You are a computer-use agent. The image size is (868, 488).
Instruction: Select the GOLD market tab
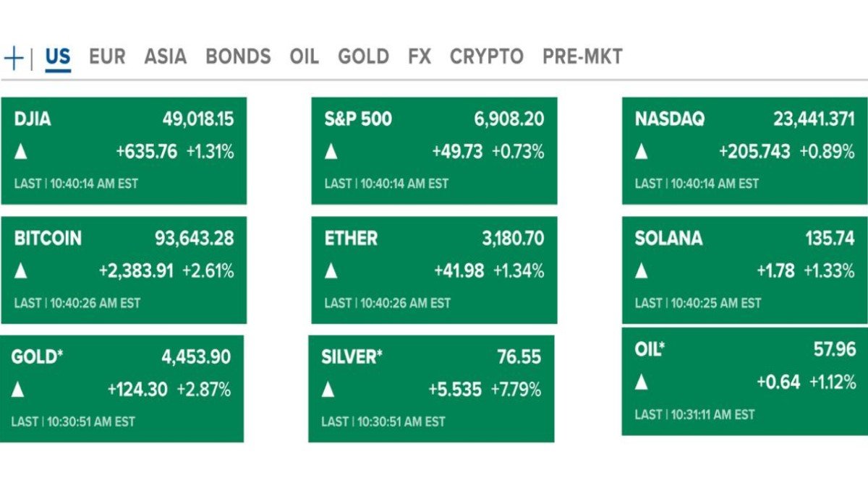coord(365,56)
